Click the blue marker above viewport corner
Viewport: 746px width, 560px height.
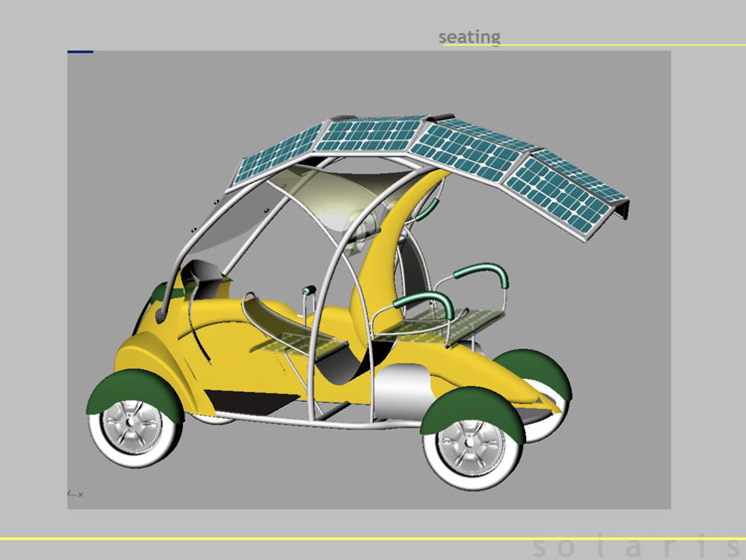point(81,52)
